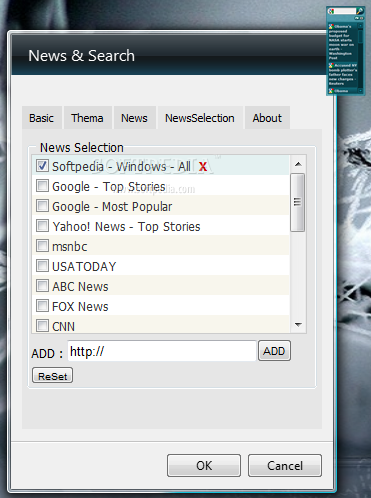Image resolution: width=371 pixels, height=498 pixels.
Task: Open the first Obama NASA budget headline in gadget
Action: click(343, 42)
